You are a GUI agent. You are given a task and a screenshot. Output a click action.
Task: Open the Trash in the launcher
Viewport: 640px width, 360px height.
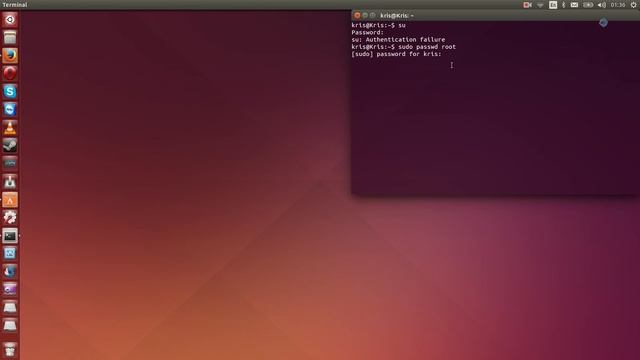point(10,351)
